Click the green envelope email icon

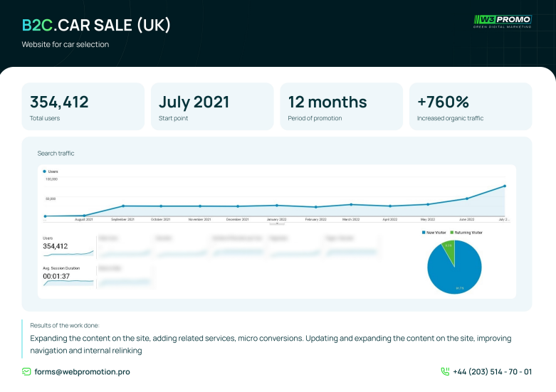pos(26,371)
